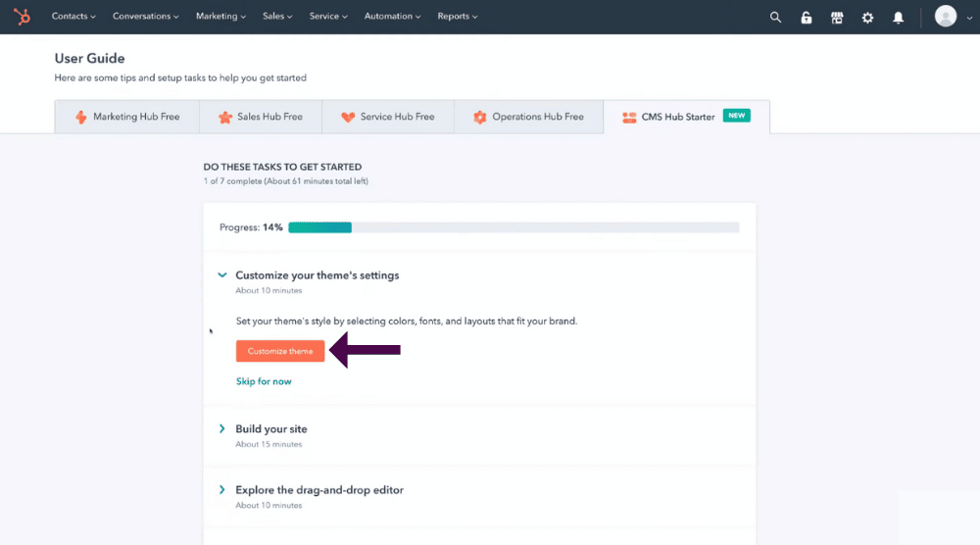Switch to the Sales Hub Free tab
The width and height of the screenshot is (980, 545).
[x=261, y=117]
